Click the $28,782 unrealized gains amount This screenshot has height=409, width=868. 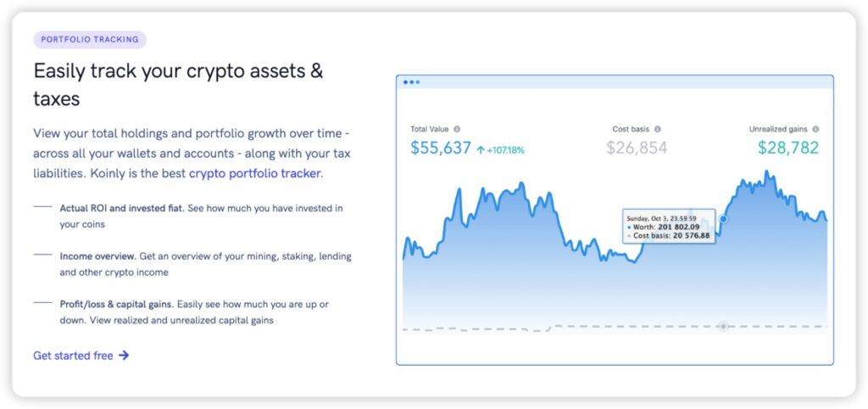point(788,148)
